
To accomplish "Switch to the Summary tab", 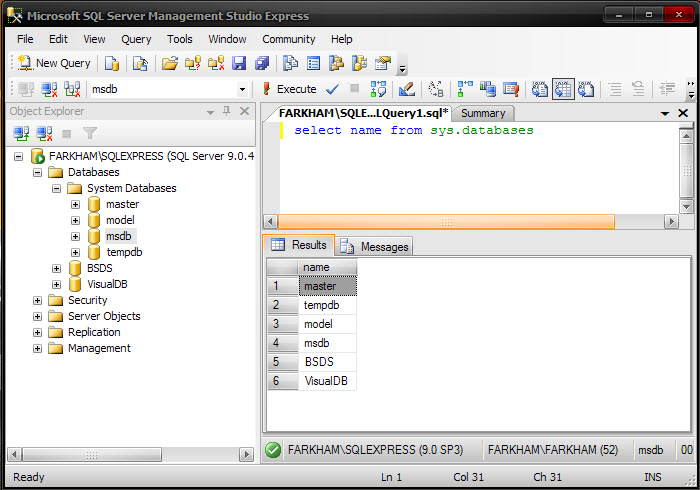I will coord(483,113).
